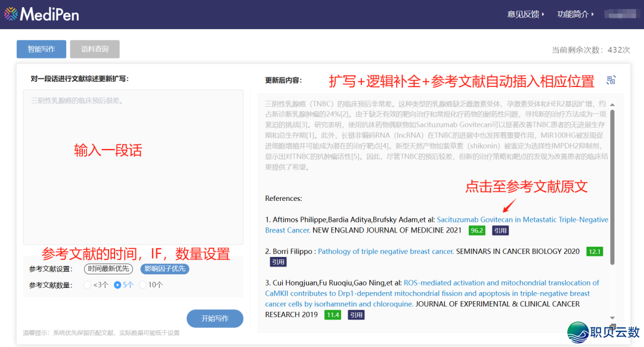Open the Sacituzumab Govitecan article link
The width and height of the screenshot is (644, 347).
click(522, 219)
